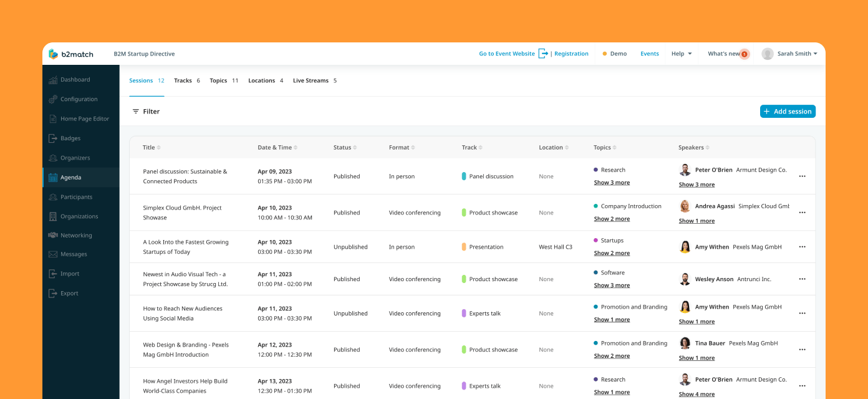
Task: Switch to the Locations tab
Action: [266, 80]
